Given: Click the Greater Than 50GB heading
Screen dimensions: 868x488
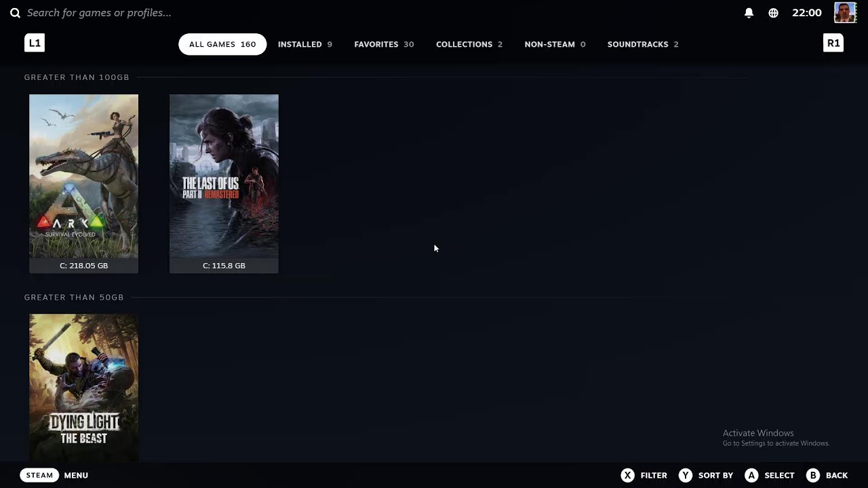Looking at the screenshot, I should pos(74,298).
